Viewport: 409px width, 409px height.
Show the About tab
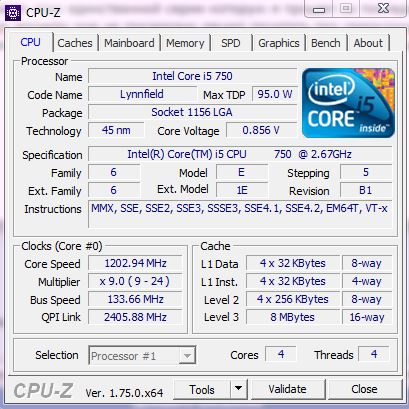click(368, 43)
